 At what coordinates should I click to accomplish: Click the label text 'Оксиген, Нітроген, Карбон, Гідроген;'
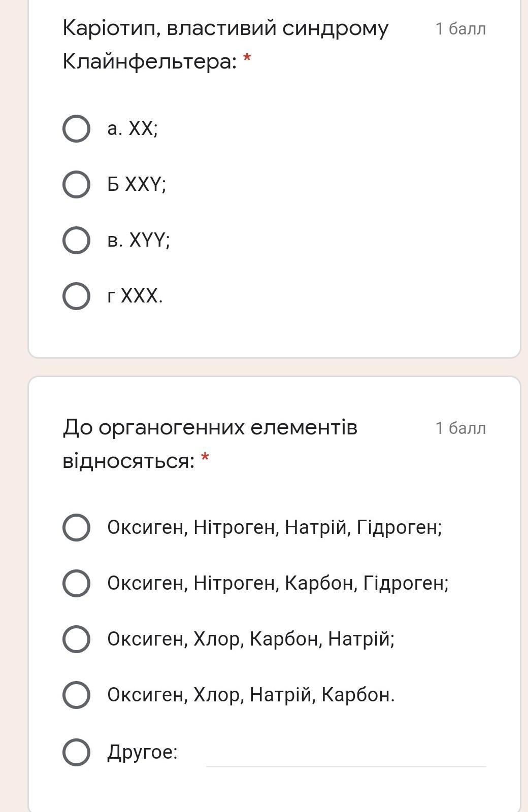[x=278, y=584]
